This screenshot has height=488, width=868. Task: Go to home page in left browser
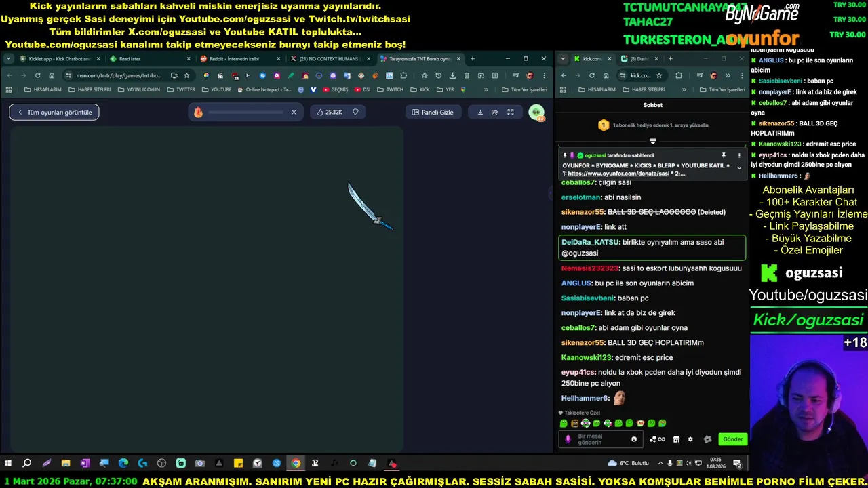(52, 75)
